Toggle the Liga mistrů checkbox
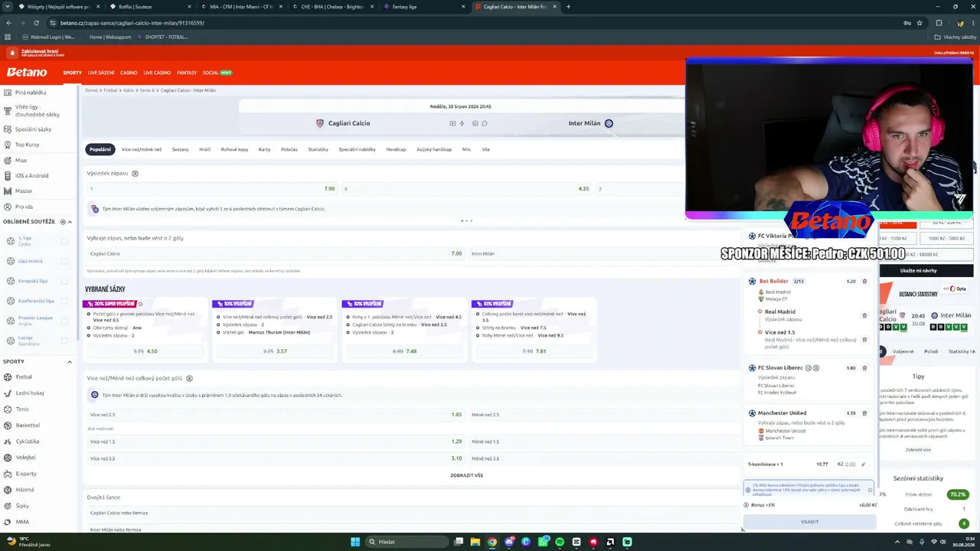 pyautogui.click(x=64, y=261)
